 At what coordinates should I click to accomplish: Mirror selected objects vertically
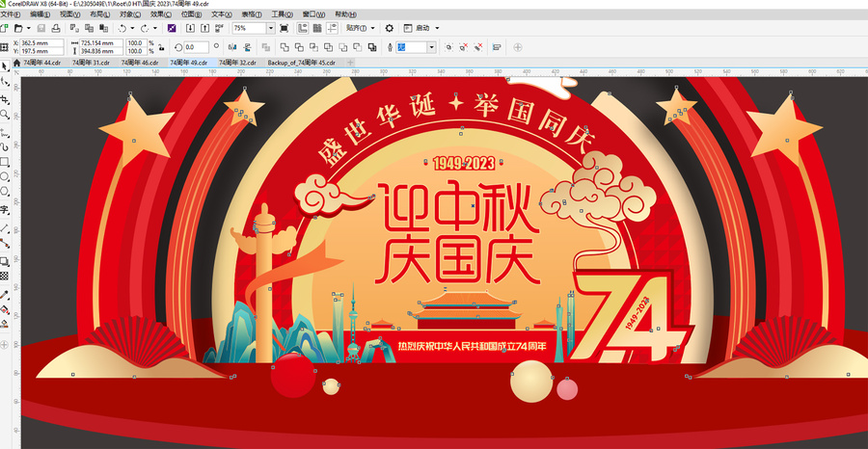click(x=247, y=47)
